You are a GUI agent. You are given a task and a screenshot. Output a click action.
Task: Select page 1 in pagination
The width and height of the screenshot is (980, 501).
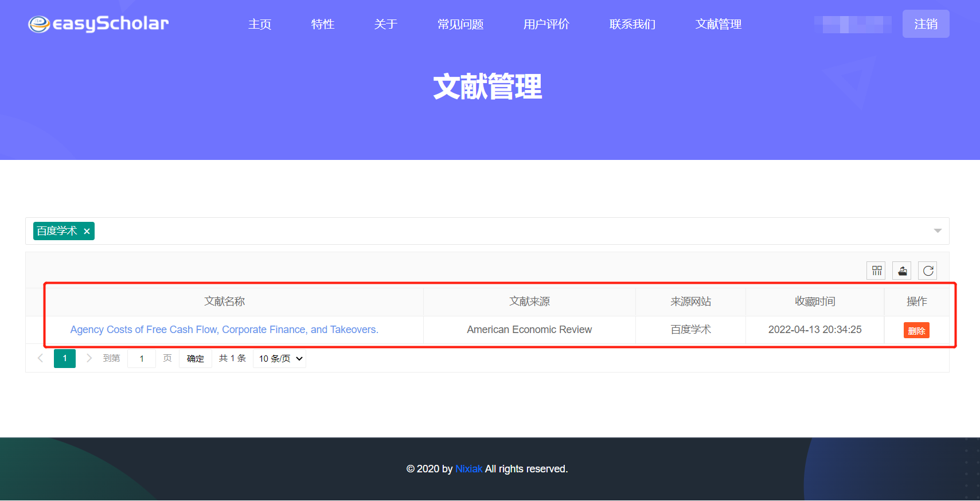point(65,358)
